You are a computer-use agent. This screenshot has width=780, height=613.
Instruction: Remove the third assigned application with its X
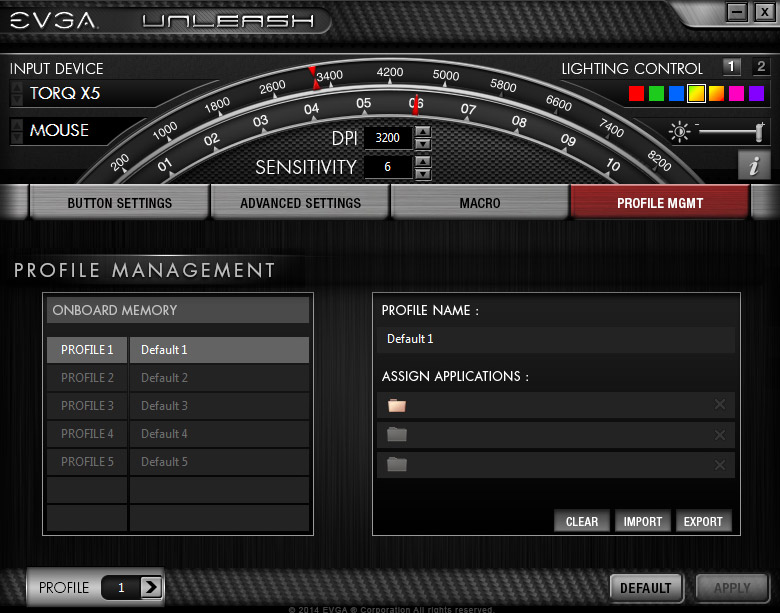pos(720,465)
